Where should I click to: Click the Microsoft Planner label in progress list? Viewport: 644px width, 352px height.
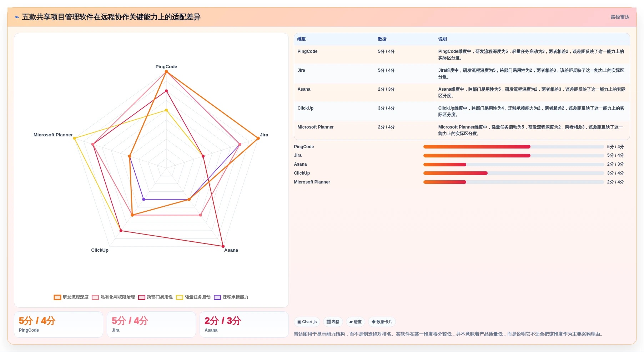coord(312,182)
